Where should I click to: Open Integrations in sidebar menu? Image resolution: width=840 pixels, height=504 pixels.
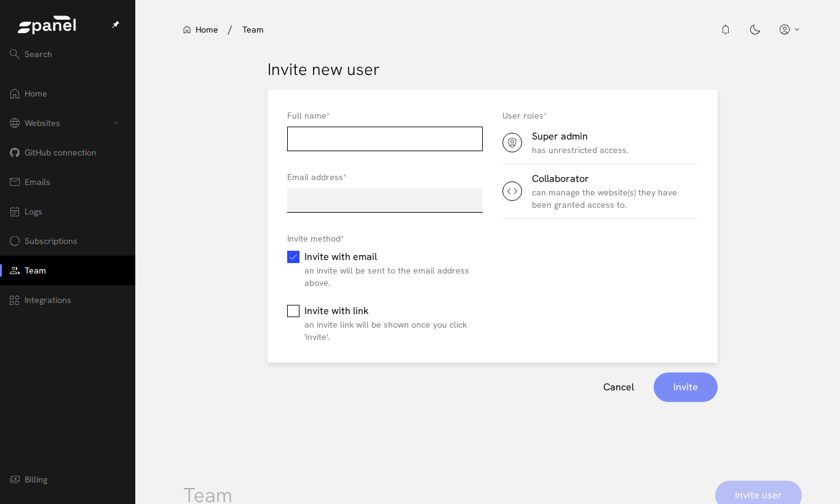click(68, 300)
